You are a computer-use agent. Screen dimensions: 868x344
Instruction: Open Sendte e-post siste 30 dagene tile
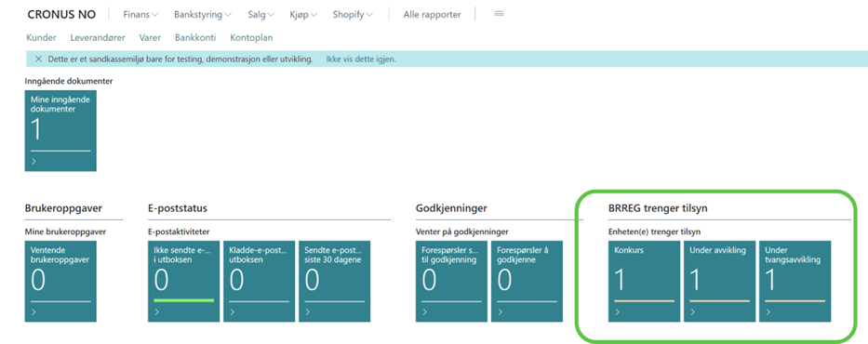pos(334,281)
